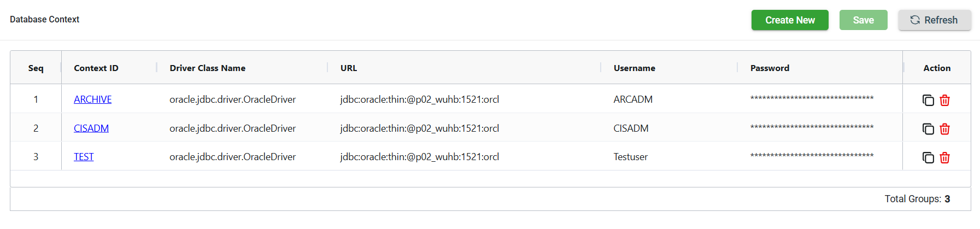This screenshot has width=980, height=229.
Task: Click the Refresh button
Action: pos(934,20)
